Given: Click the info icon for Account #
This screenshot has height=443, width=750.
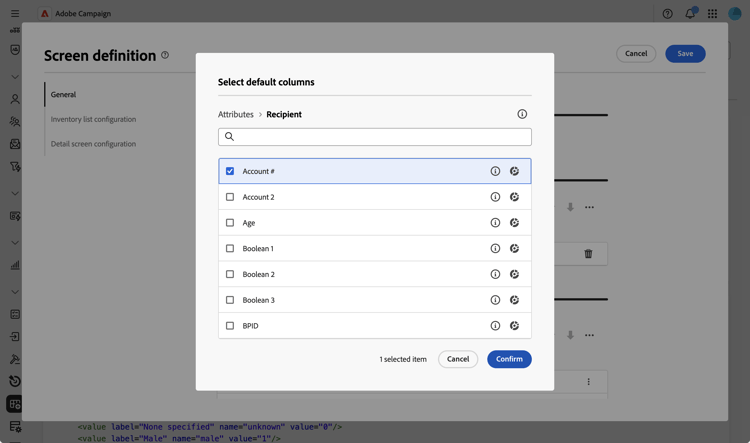Looking at the screenshot, I should (x=495, y=171).
